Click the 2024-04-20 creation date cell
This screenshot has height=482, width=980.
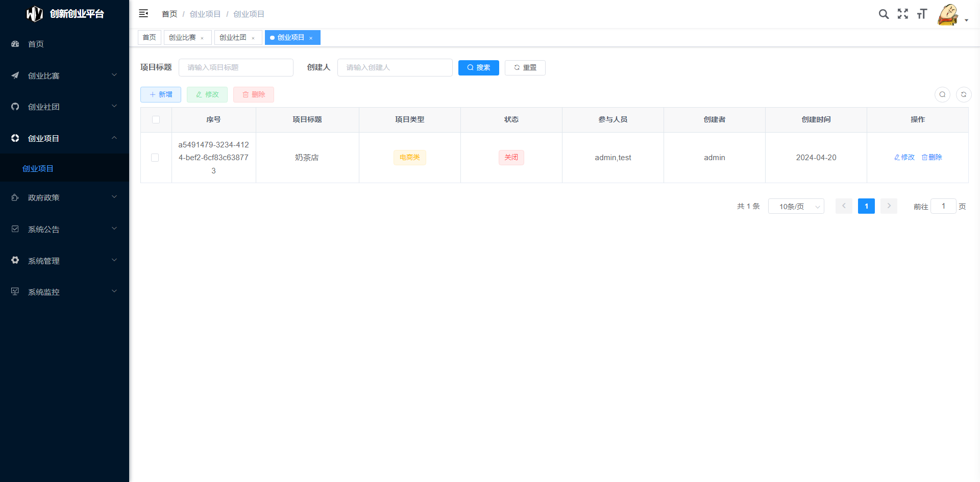[816, 158]
